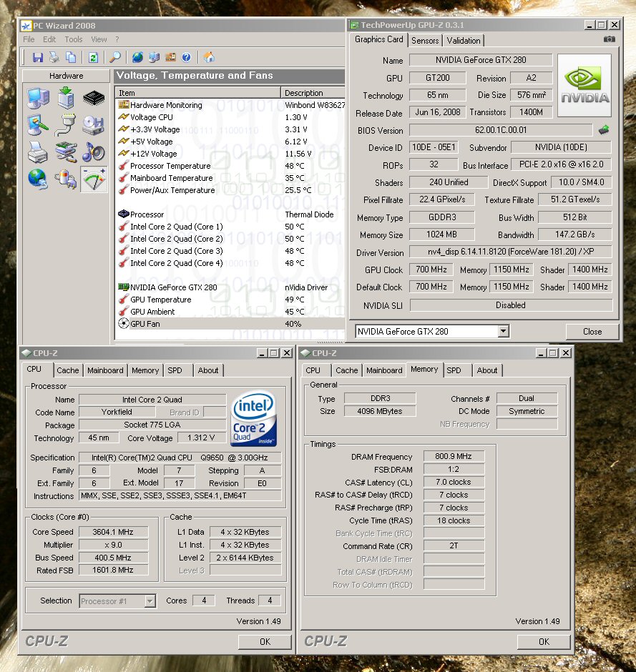Click the Description column header
Screen dimensions: 636x672
[304, 93]
